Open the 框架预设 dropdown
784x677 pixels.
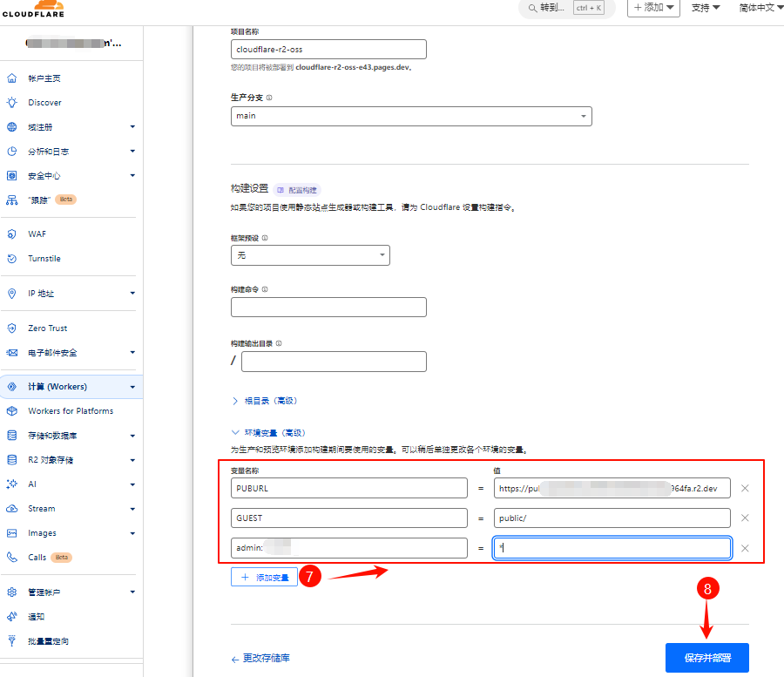(x=309, y=255)
